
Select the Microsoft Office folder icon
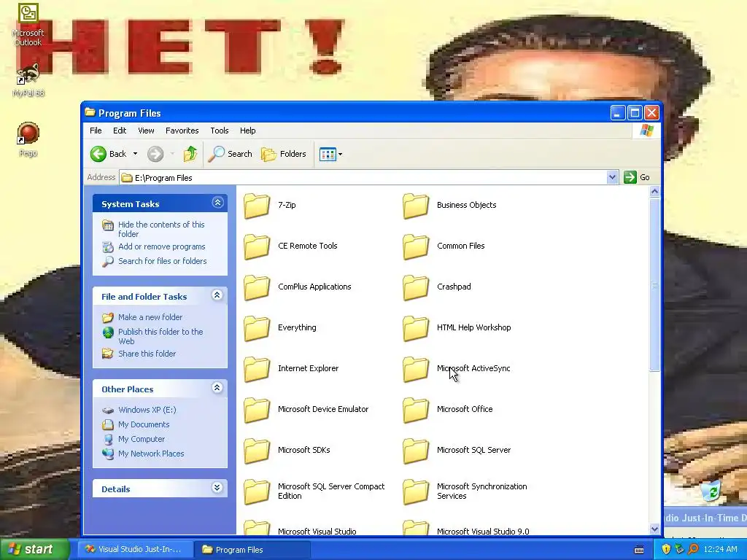pos(416,411)
